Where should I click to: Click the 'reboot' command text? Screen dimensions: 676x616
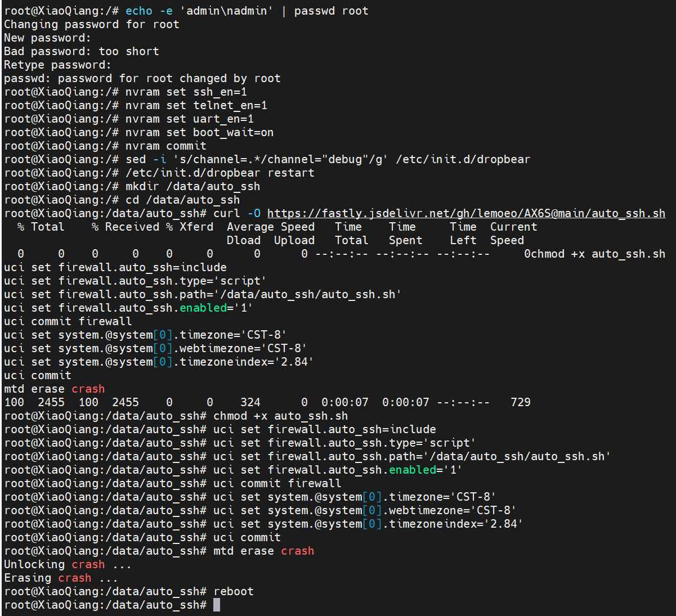coord(234,592)
